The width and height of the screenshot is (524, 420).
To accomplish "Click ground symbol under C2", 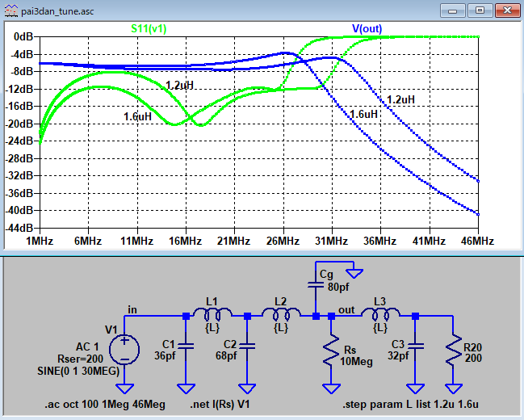I will click(x=247, y=388).
